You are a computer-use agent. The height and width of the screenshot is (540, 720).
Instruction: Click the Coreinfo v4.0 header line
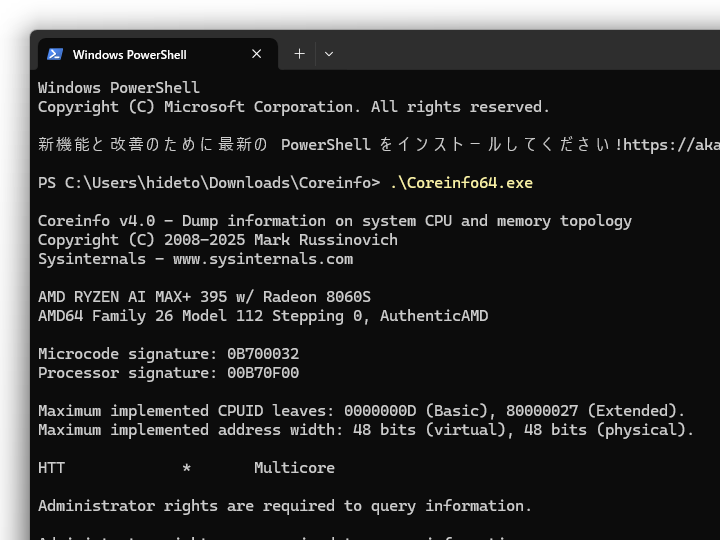[x=334, y=221]
